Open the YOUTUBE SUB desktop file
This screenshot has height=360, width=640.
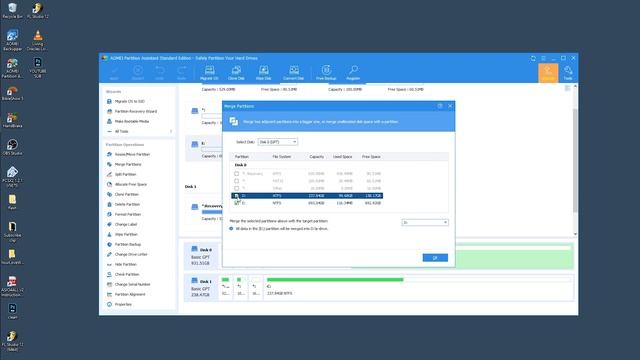tap(38, 67)
